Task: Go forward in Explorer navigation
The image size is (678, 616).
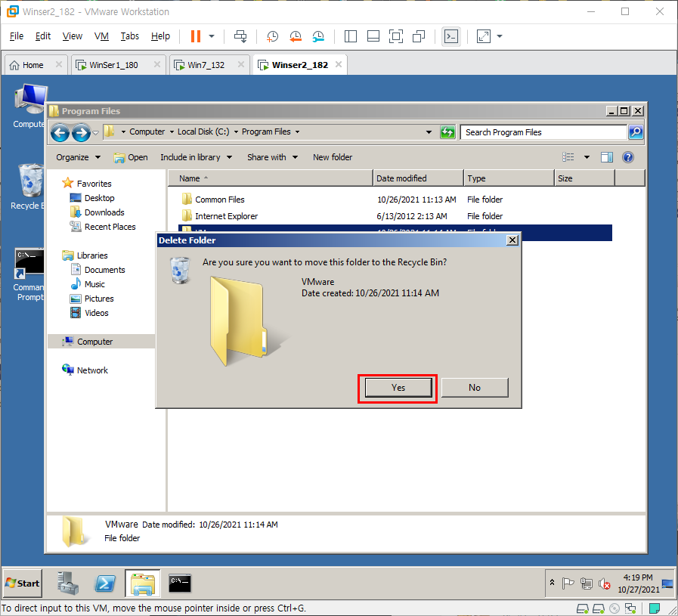Action: click(81, 132)
